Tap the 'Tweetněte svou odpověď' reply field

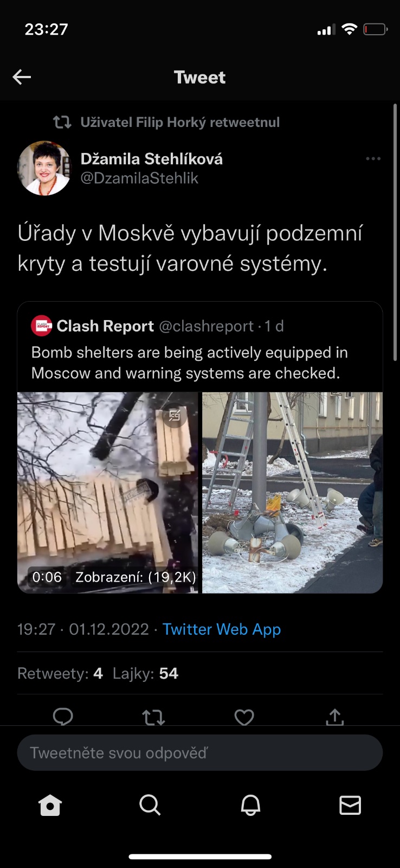(200, 752)
